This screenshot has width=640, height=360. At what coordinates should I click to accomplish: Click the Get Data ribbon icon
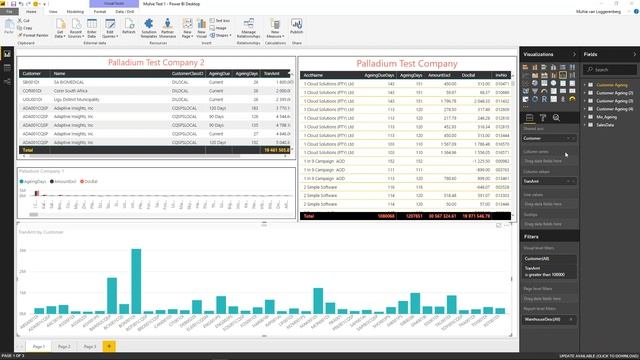[60, 28]
